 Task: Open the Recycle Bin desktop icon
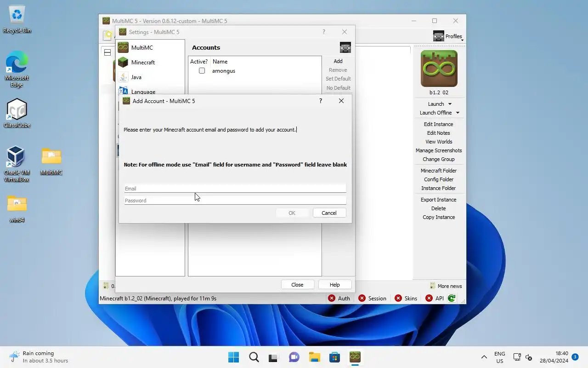17,19
